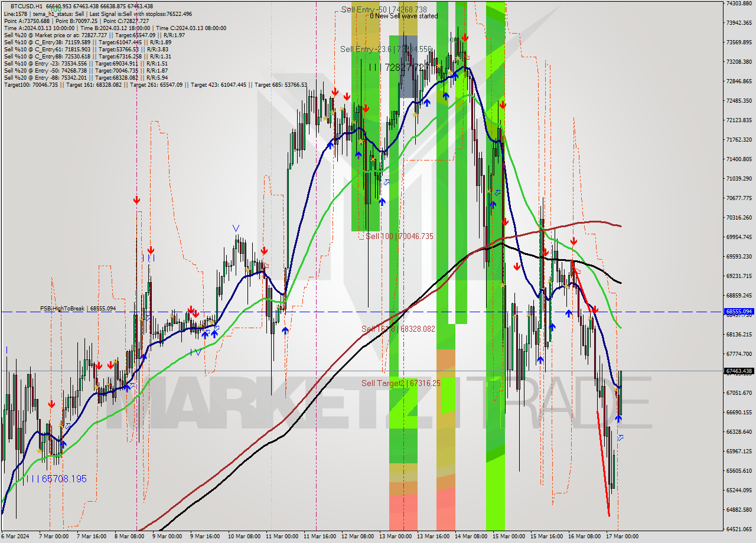Select the 'Sell %10 @ Entry -23: 73534.556' row
756x543 pixels.
click(x=86, y=63)
